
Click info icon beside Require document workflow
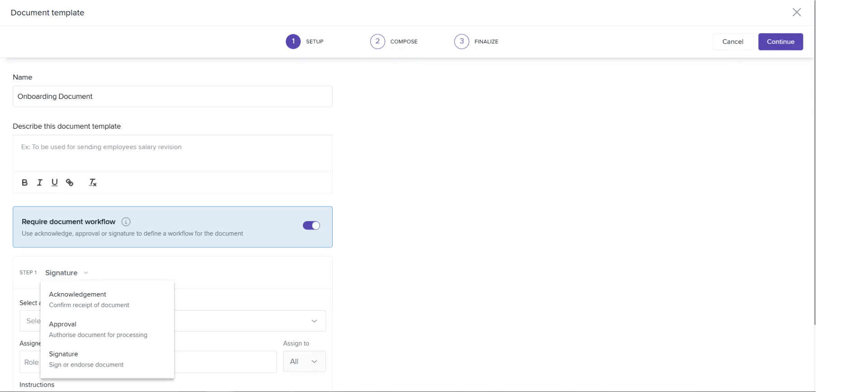tap(126, 222)
